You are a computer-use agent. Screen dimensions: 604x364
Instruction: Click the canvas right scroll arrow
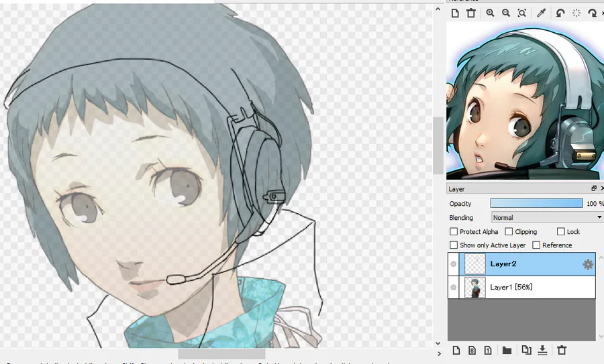[x=438, y=354]
